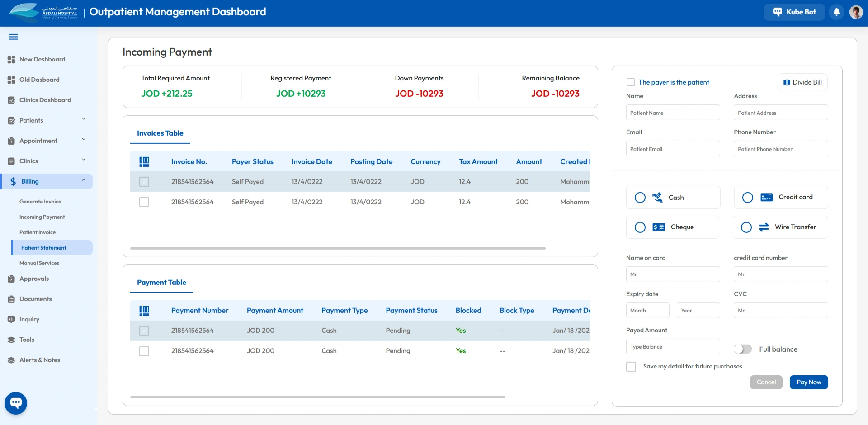Collapse the Billing menu chevron
Viewport: 868px width, 425px height.
84,180
